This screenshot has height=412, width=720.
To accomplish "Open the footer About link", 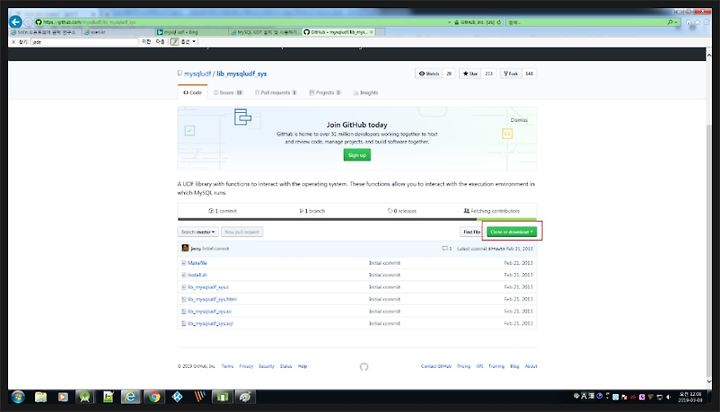I will pyautogui.click(x=531, y=366).
